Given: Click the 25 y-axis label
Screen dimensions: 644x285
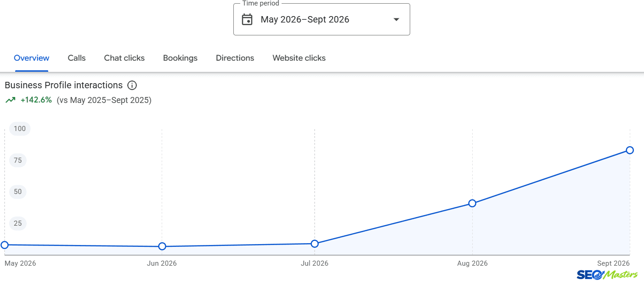Looking at the screenshot, I should (18, 223).
